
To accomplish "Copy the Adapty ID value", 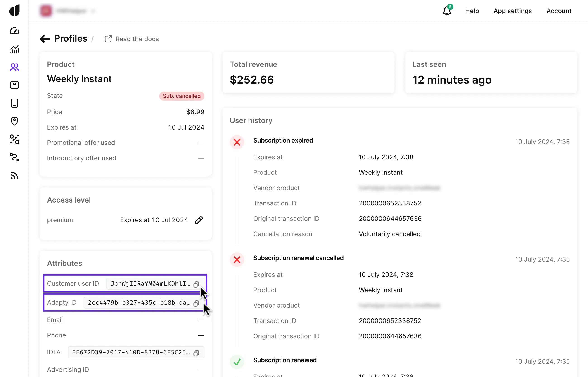I will [196, 303].
